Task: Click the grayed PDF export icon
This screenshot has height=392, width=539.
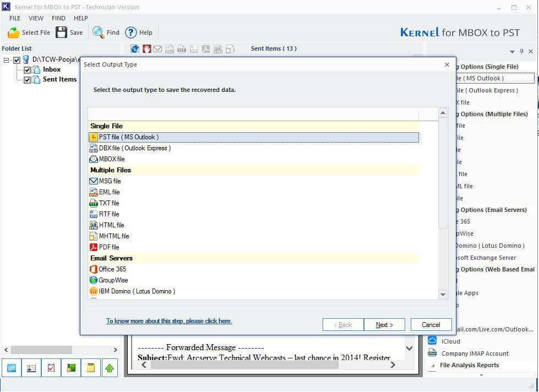Action: pyautogui.click(x=205, y=49)
